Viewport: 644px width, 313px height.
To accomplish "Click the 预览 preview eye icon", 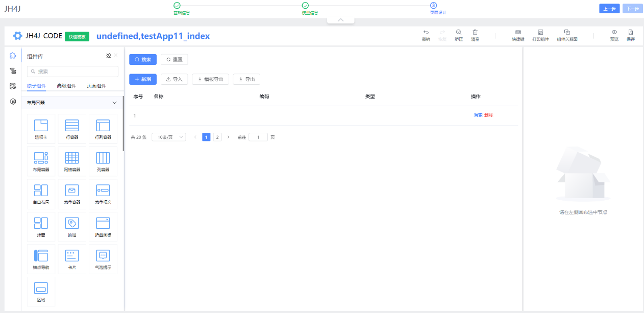I will tap(614, 32).
